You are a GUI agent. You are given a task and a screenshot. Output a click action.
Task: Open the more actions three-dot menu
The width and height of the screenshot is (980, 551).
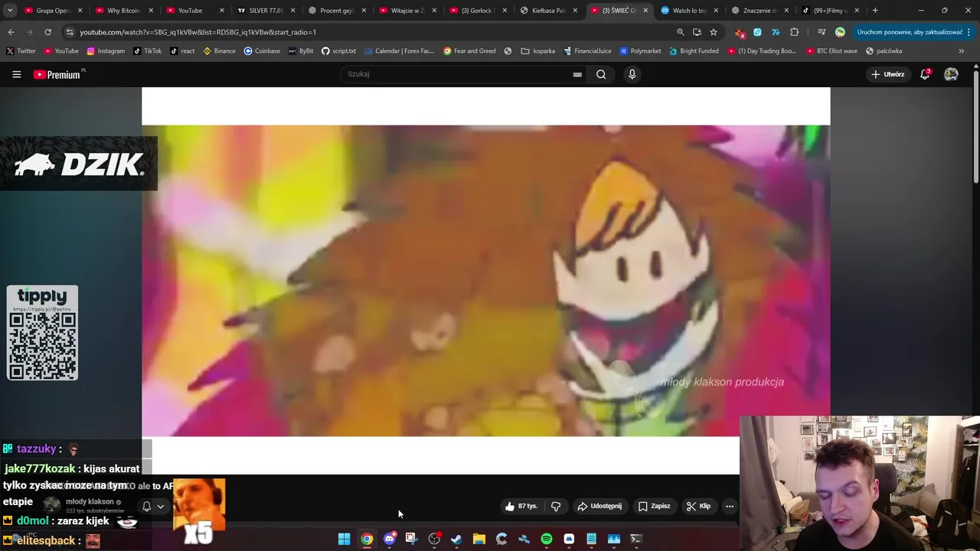[x=730, y=506]
